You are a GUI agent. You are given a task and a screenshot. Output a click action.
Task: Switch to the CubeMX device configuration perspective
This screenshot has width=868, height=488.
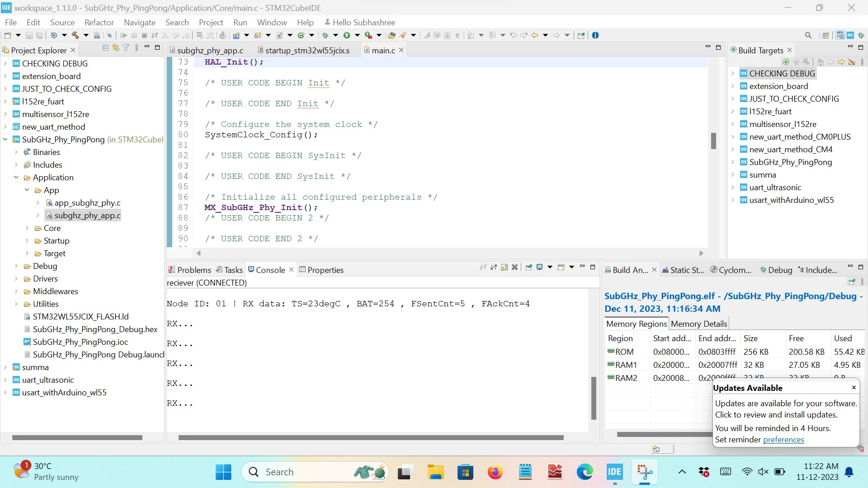(850, 35)
